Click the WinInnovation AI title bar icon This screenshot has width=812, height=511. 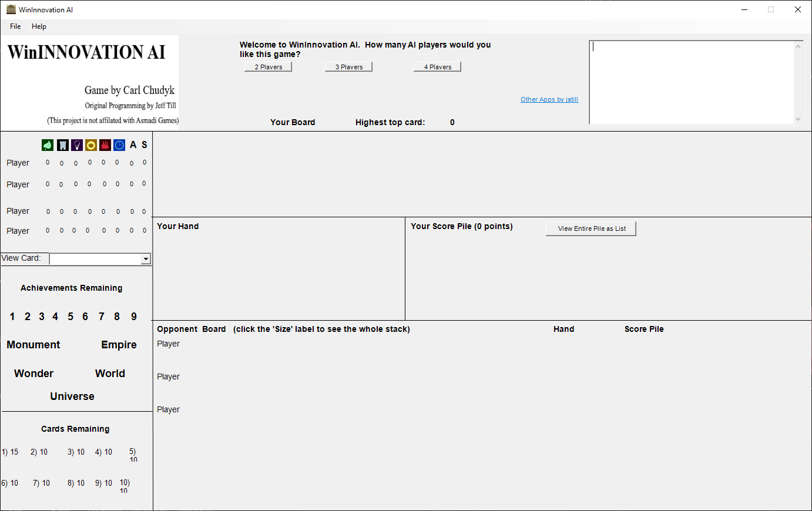click(11, 9)
